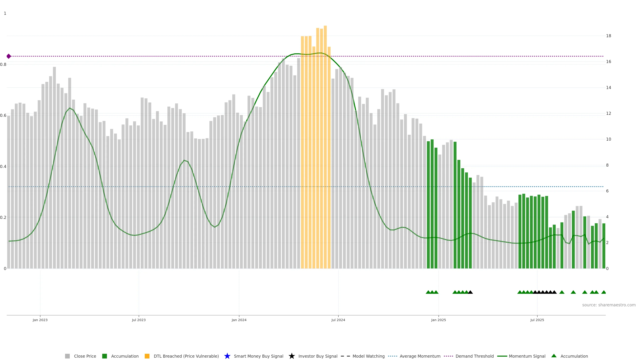
Task: Click the green Accumulation legend square
Action: click(x=104, y=356)
